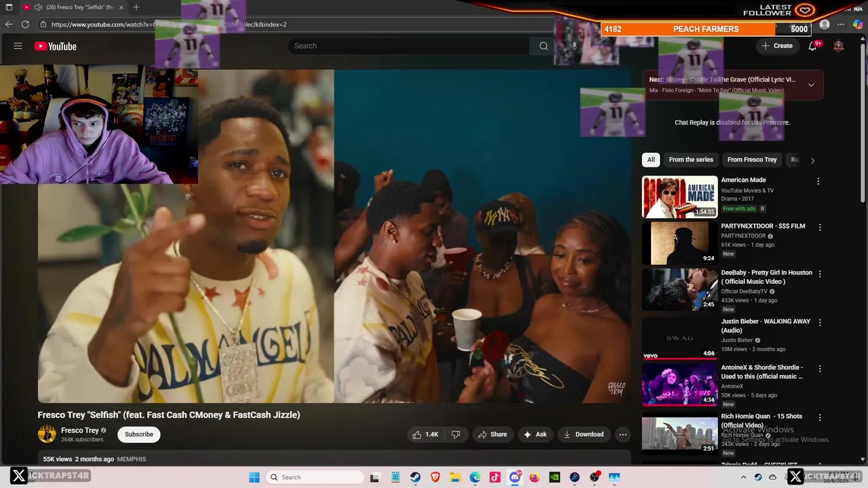Viewport: 868px width, 488px height.
Task: Open the PARTYNEXTDOOR $$$ FILM thumbnail
Action: tap(679, 243)
